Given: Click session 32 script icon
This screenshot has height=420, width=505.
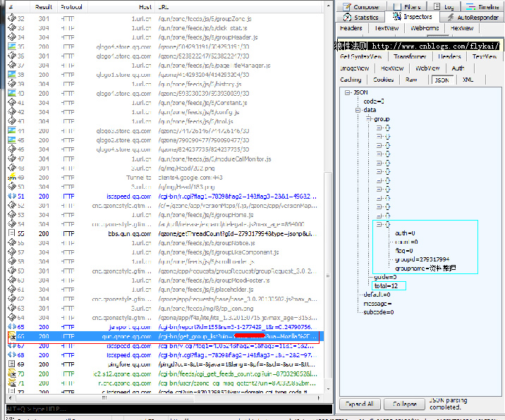Looking at the screenshot, I should pyautogui.click(x=12, y=18).
